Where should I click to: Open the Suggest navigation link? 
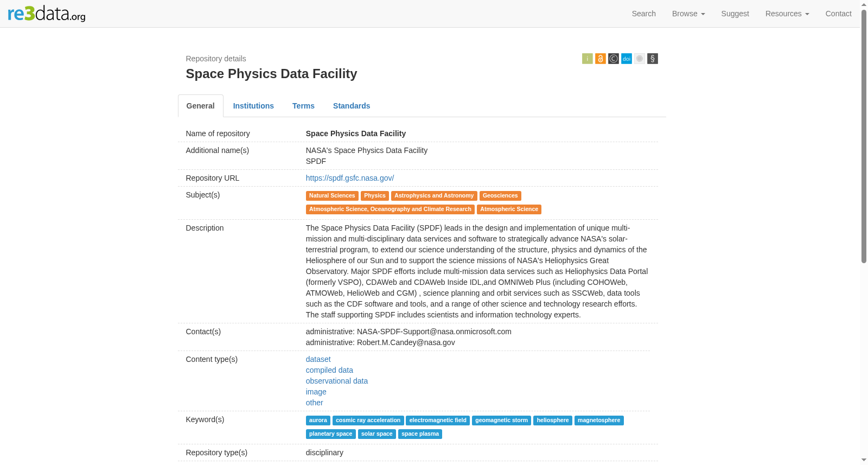735,14
